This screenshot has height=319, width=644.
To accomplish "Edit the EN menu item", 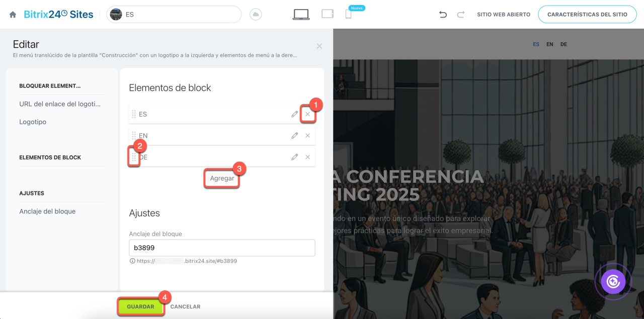I will (294, 136).
